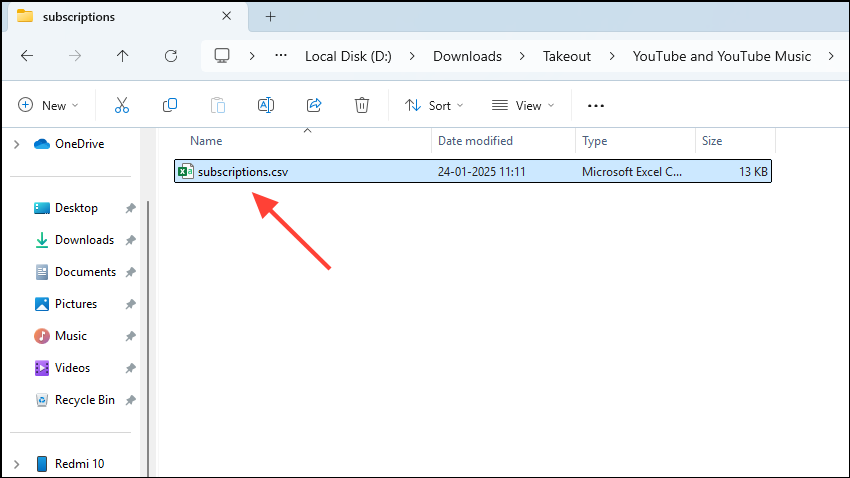
Task: Click the date 24-01-2025 11:11
Action: (x=481, y=172)
